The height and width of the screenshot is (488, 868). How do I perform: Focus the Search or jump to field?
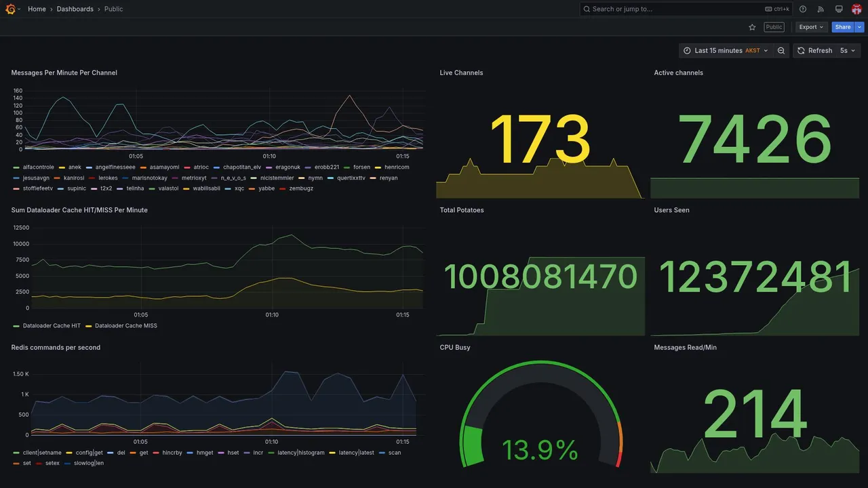point(686,9)
